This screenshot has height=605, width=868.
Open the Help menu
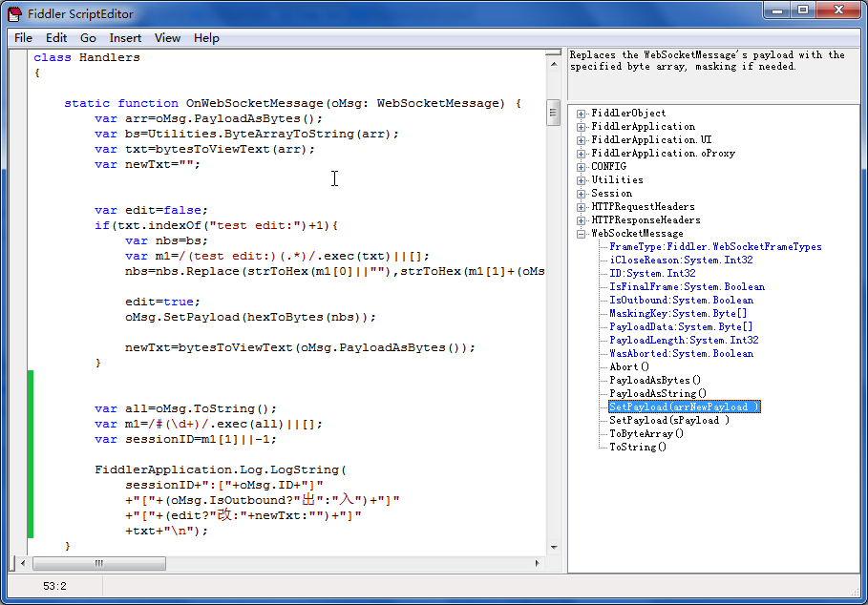click(x=206, y=37)
